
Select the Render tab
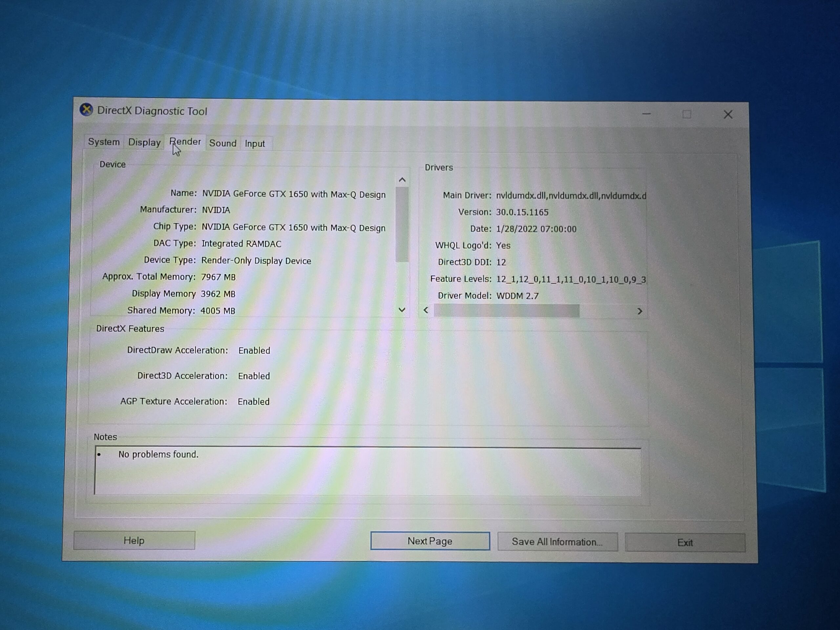(185, 142)
